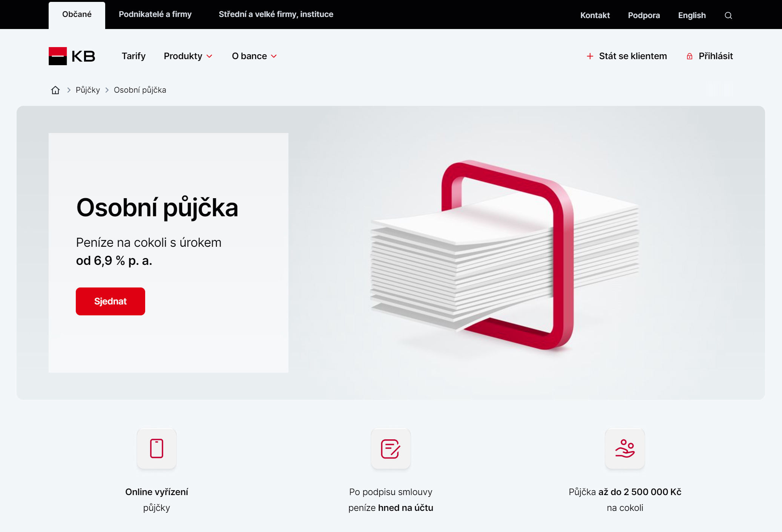
Task: Select the contract icon above Po podpisu smlouvy
Action: click(391, 448)
